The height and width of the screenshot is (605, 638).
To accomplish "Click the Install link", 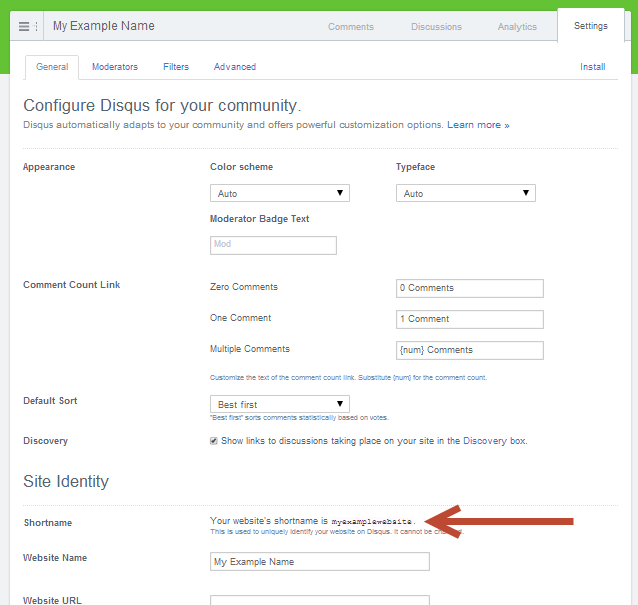I will pyautogui.click(x=592, y=67).
